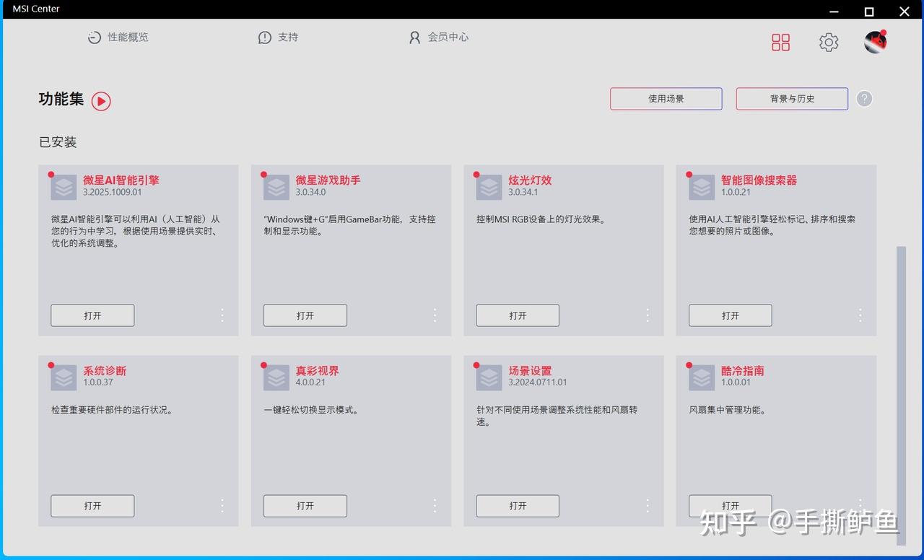The height and width of the screenshot is (560, 924).
Task: Click the user avatar in the header
Action: [876, 42]
